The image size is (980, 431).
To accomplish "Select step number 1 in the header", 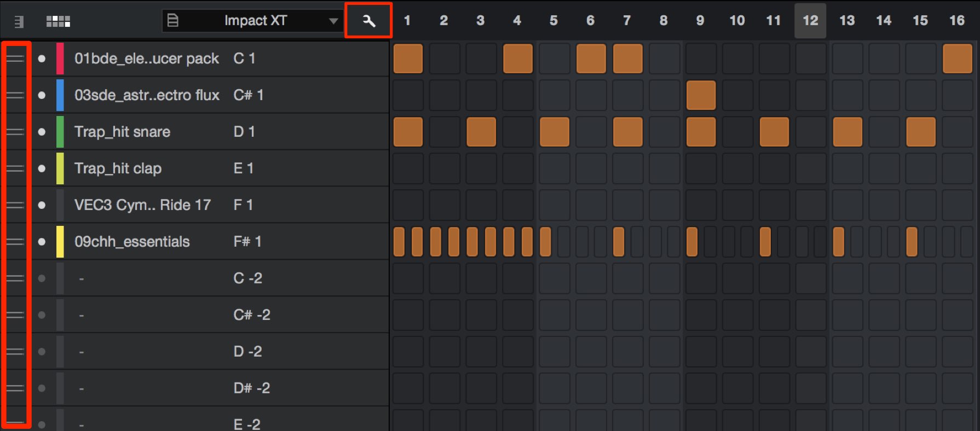I will point(407,21).
